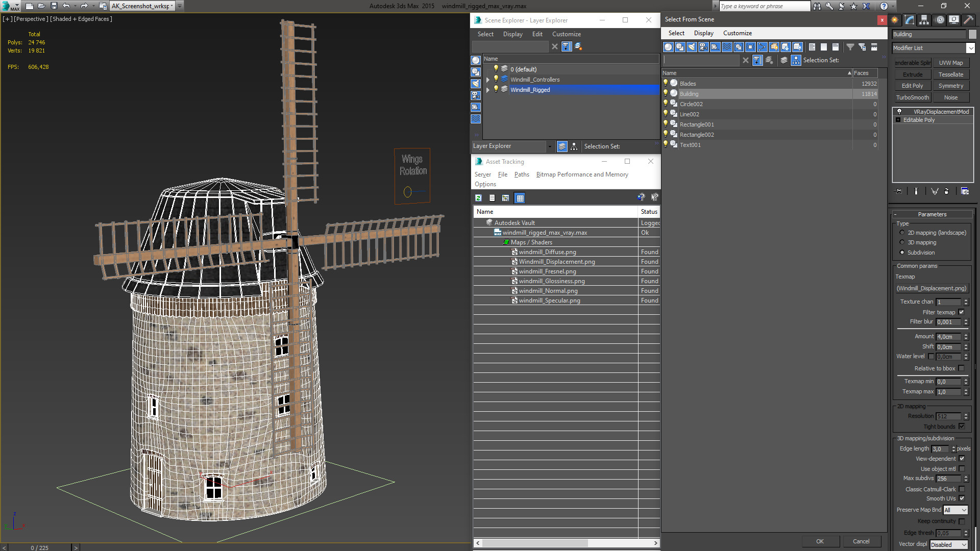Open the Preserve Map Bnd dropdown

click(955, 510)
